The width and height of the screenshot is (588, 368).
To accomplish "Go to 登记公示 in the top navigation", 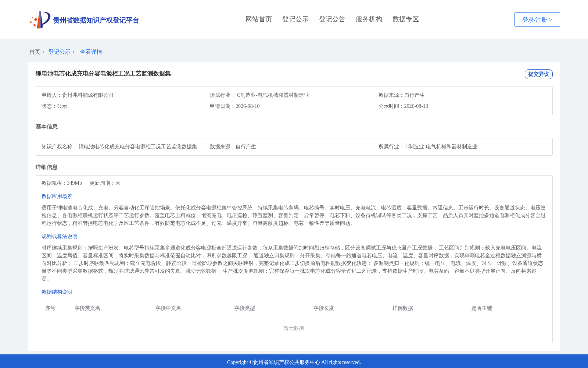I will point(295,19).
